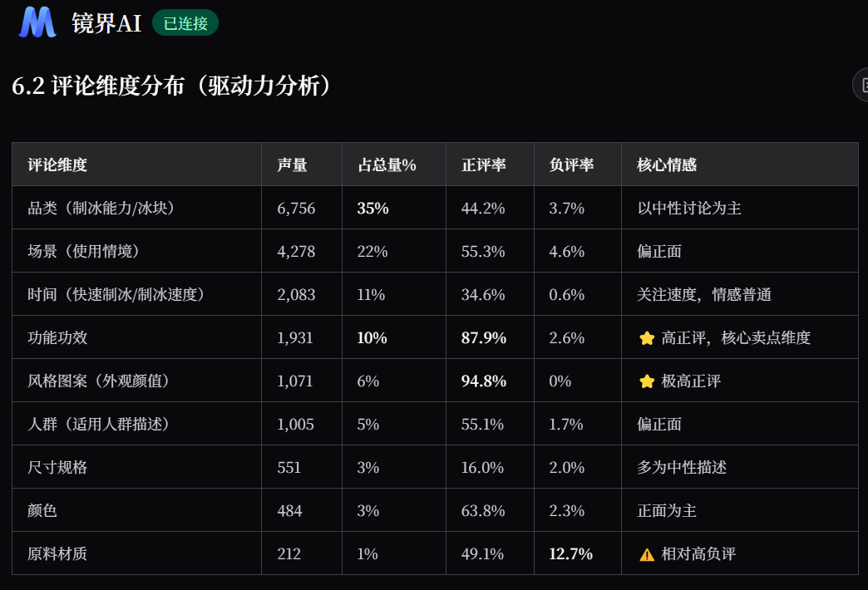
Task: Select the 原料材质 row label
Action: 57,553
